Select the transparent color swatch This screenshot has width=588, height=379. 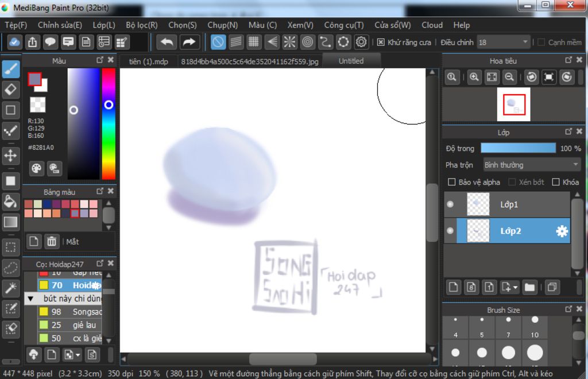(x=37, y=105)
